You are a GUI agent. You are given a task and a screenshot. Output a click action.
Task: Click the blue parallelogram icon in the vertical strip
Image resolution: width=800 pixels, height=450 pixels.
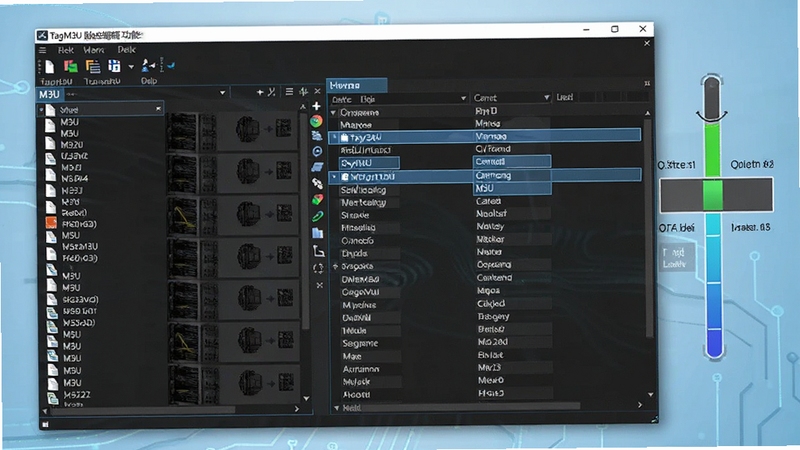tap(317, 167)
